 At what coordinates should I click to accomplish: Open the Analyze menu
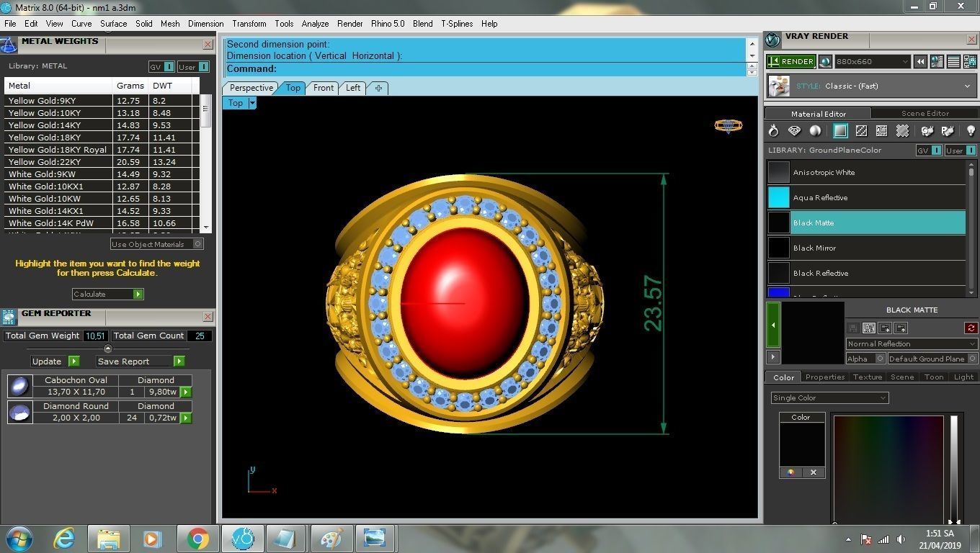pos(315,24)
